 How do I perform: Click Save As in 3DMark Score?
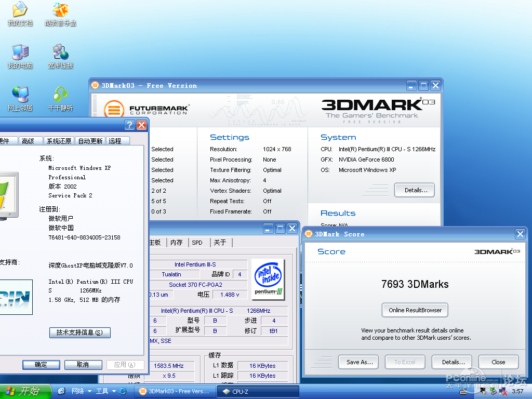tap(360, 362)
